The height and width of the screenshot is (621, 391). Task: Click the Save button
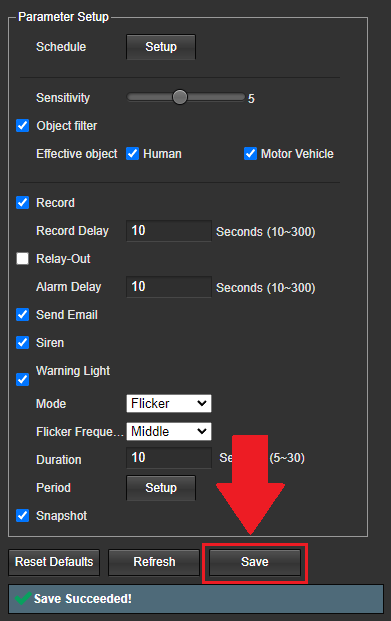pyautogui.click(x=255, y=562)
